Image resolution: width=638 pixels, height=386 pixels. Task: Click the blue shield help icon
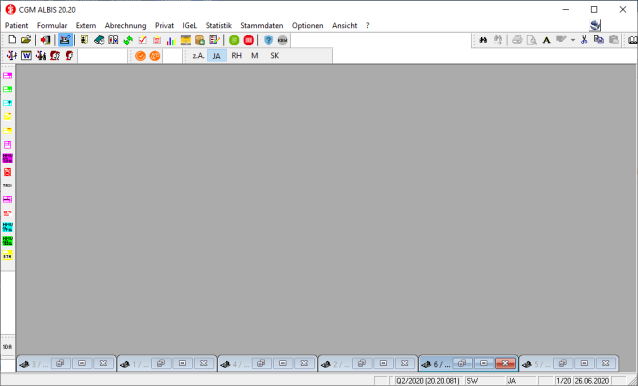click(268, 40)
